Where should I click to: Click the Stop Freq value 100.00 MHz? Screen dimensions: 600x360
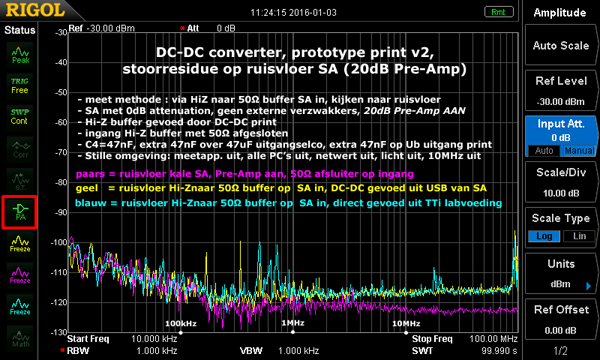(494, 339)
